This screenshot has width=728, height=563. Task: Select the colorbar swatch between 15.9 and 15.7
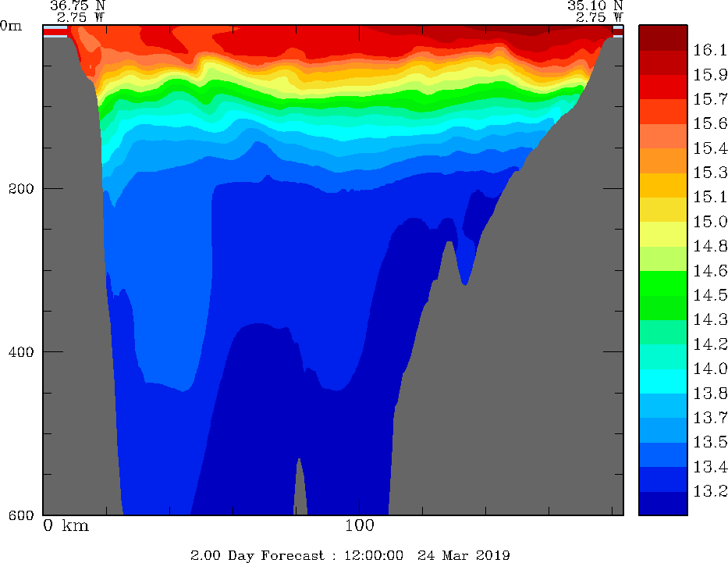point(662,87)
